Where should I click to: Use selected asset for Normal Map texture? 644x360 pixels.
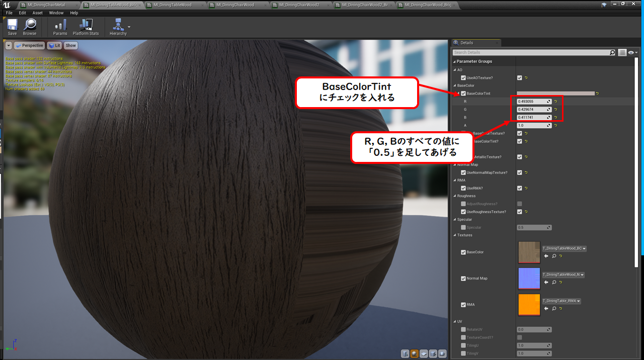pos(546,282)
